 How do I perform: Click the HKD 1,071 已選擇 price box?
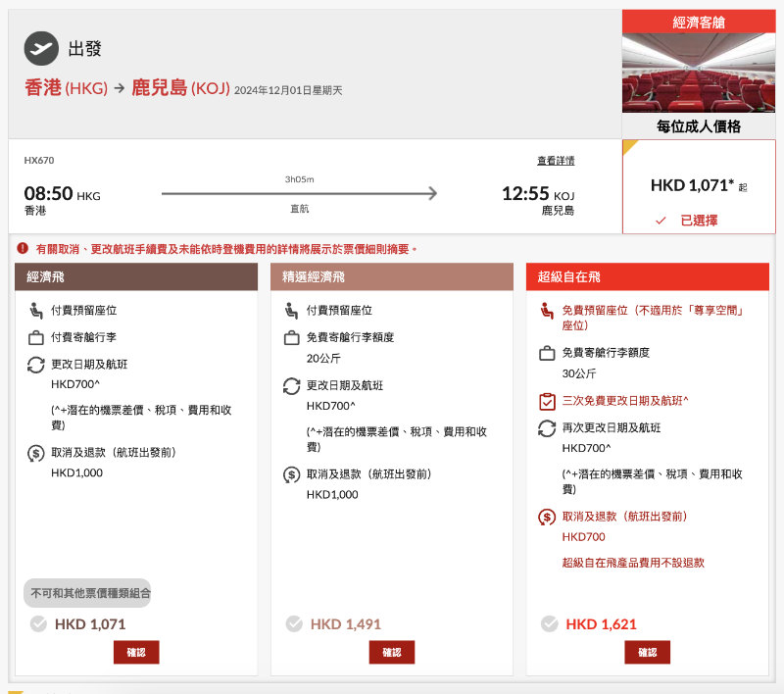(699, 186)
